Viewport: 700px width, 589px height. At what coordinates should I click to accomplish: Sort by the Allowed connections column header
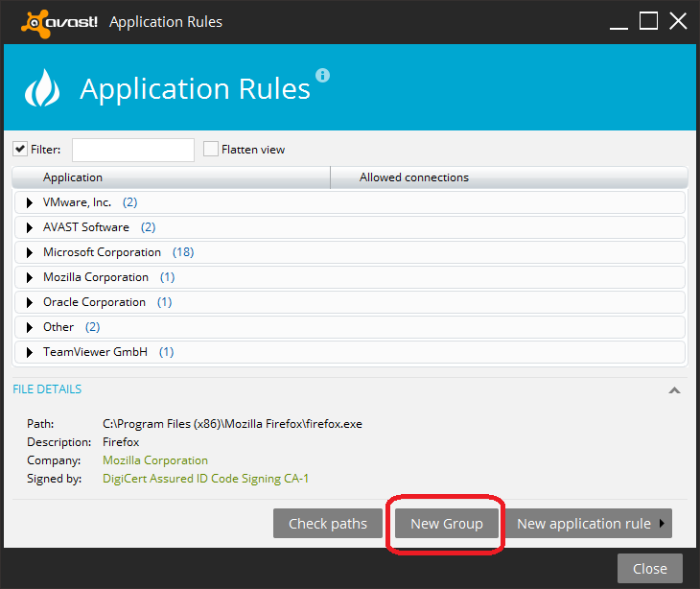pyautogui.click(x=509, y=177)
